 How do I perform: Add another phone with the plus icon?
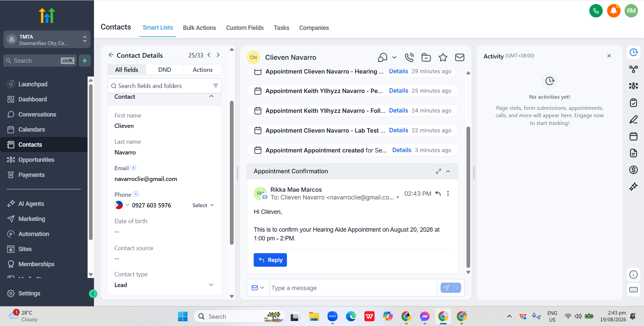136,194
